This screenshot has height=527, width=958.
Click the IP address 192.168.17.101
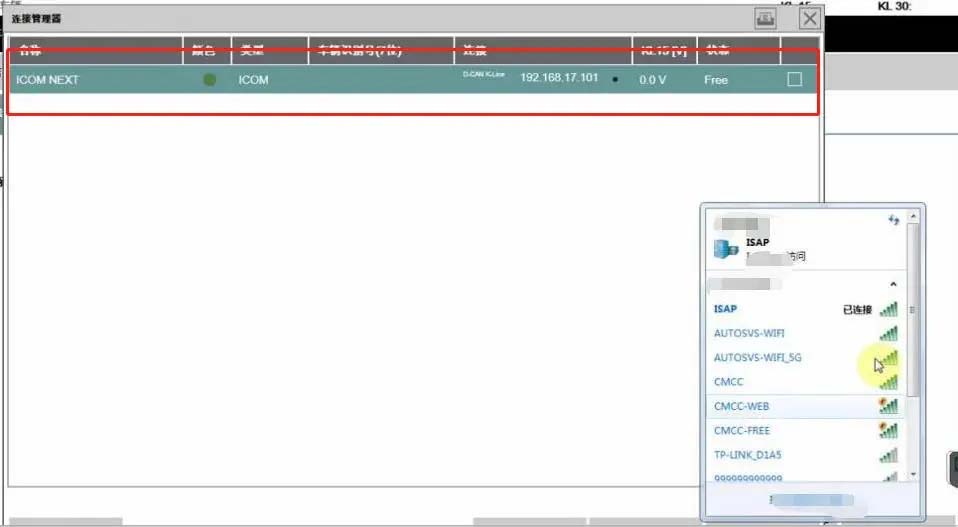(559, 78)
